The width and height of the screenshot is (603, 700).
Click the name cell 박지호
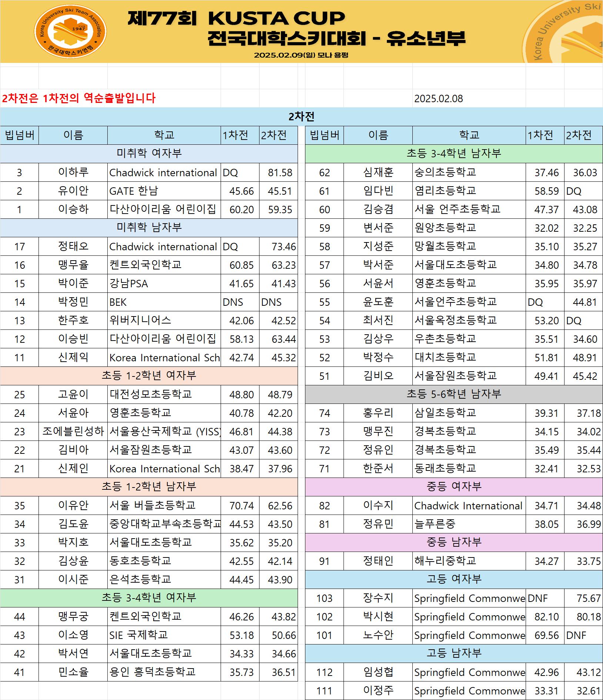tap(73, 542)
